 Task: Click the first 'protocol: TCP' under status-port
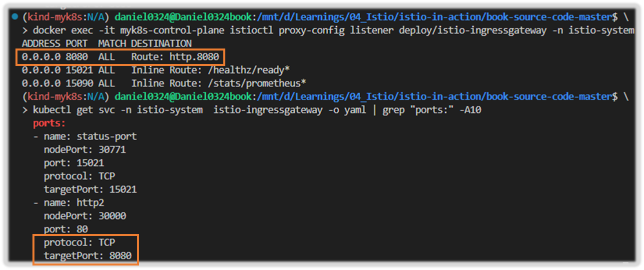click(x=79, y=176)
